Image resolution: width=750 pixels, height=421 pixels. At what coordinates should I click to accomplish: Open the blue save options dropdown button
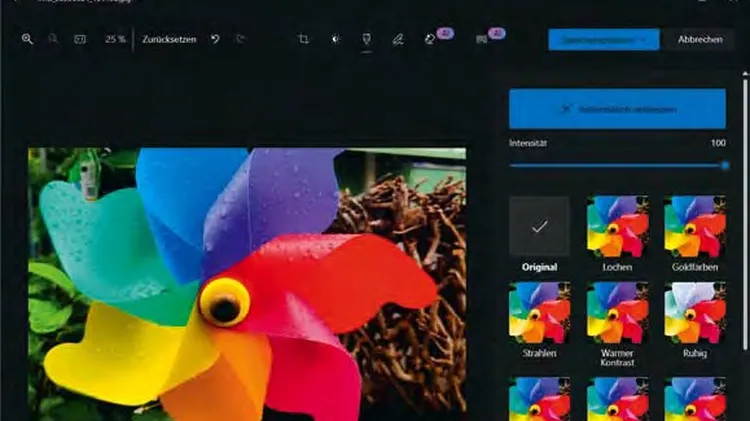(x=604, y=40)
